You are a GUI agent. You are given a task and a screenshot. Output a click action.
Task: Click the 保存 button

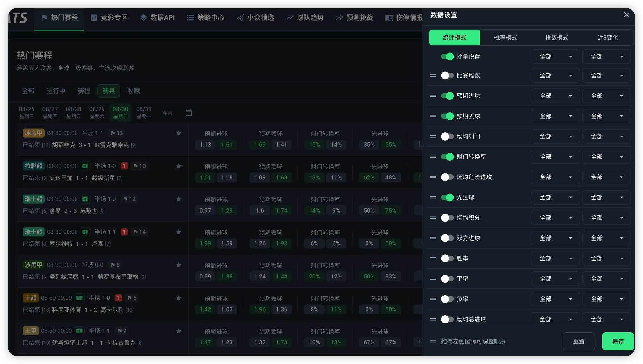(x=618, y=341)
